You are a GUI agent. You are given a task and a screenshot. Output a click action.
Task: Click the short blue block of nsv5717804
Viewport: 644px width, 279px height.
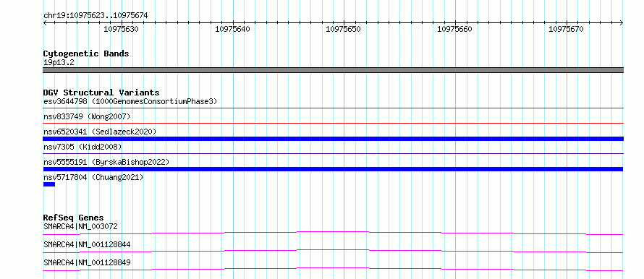click(49, 184)
